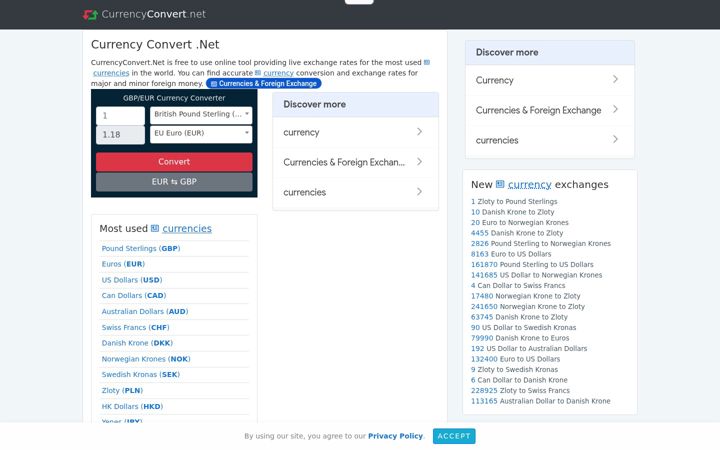Open the CurrencyConvert.net site title link
720x450 pixels.
pos(153,14)
